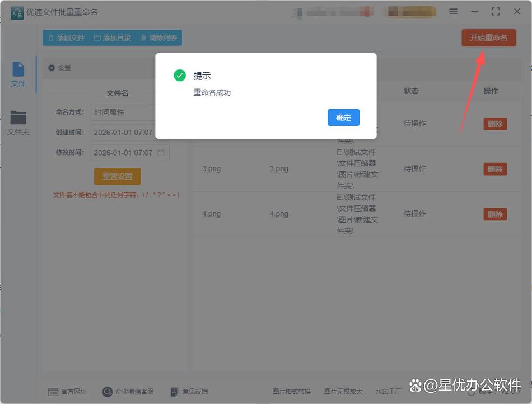
Task: Select the 3.png original file name cell
Action: tap(211, 168)
